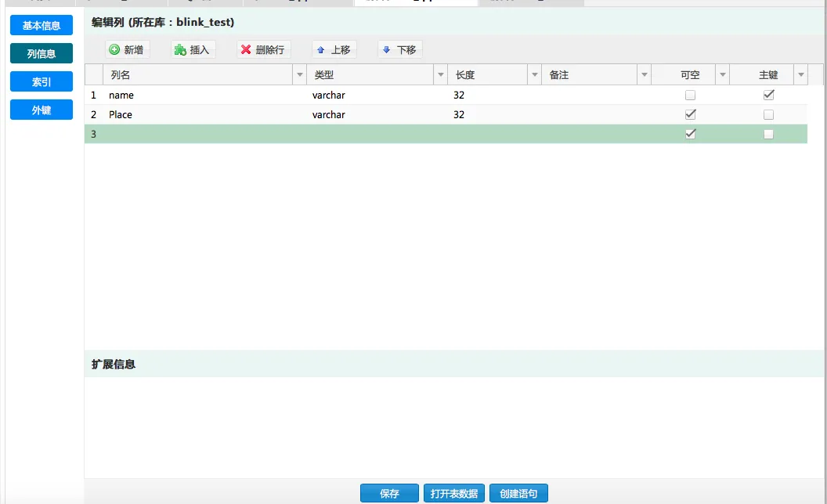The height and width of the screenshot is (504, 827).
Task: Toggle primary key checkbox for name row
Action: pos(768,95)
